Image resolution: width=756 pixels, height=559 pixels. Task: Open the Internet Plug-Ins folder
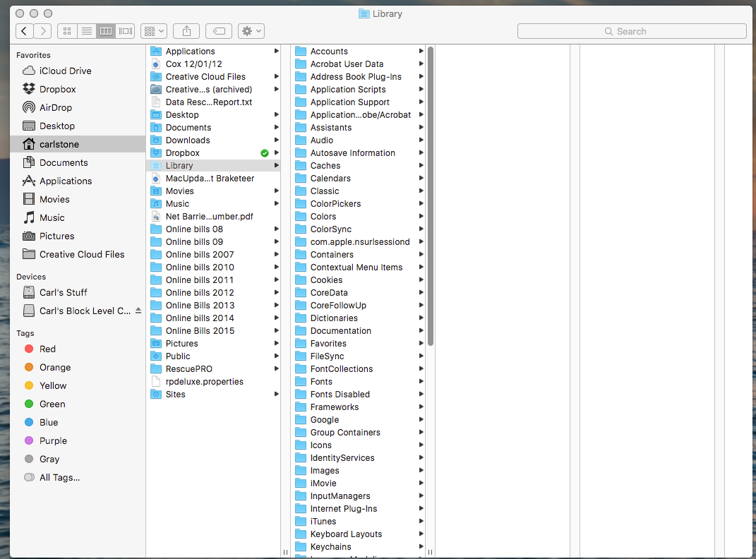[x=359, y=508]
